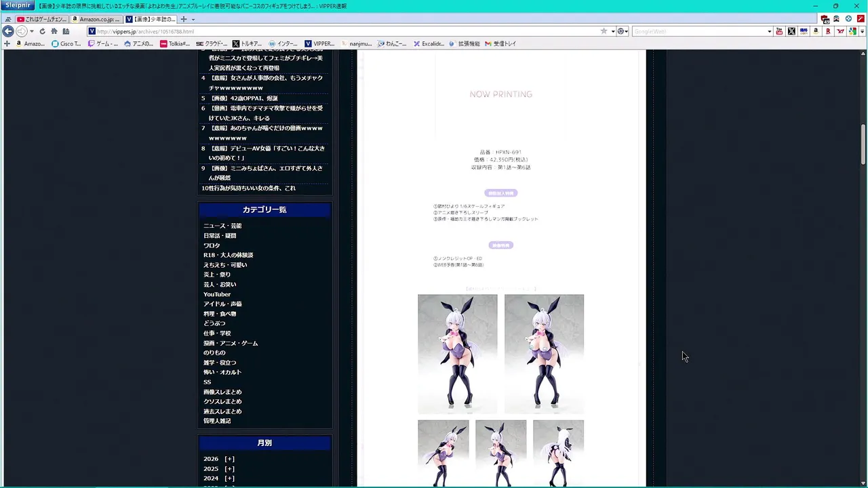The height and width of the screenshot is (488, 868).
Task: Open the Cisco bookmark
Action: pos(66,43)
